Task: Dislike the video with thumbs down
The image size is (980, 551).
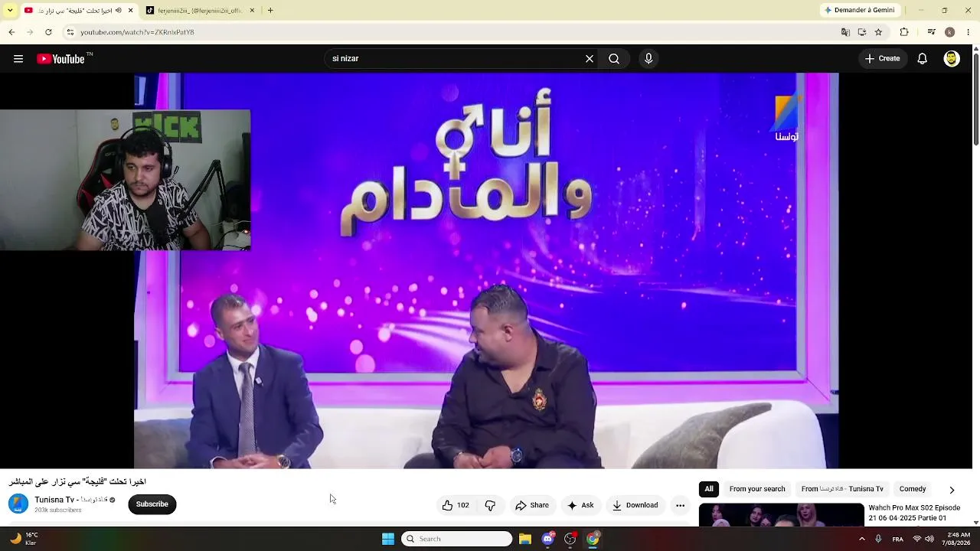Action: [x=490, y=505]
